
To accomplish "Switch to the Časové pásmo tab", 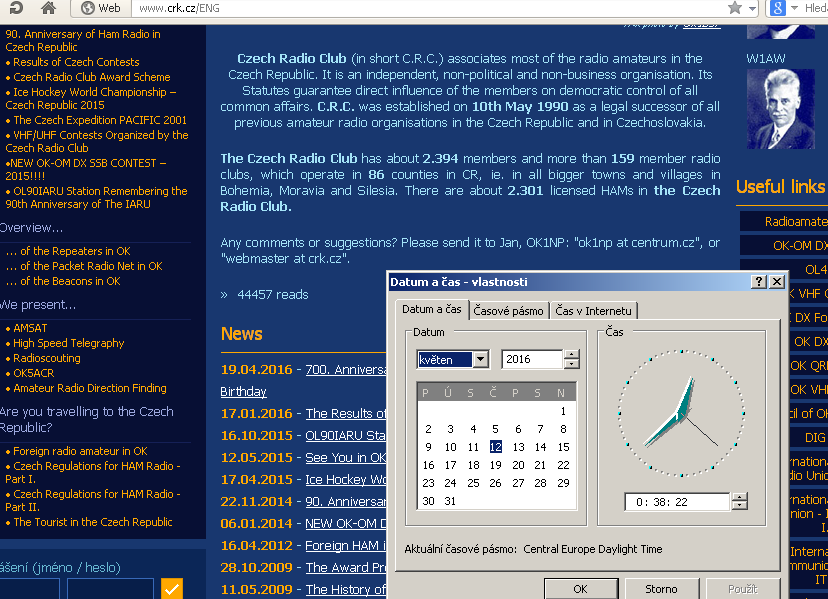I will coord(509,311).
